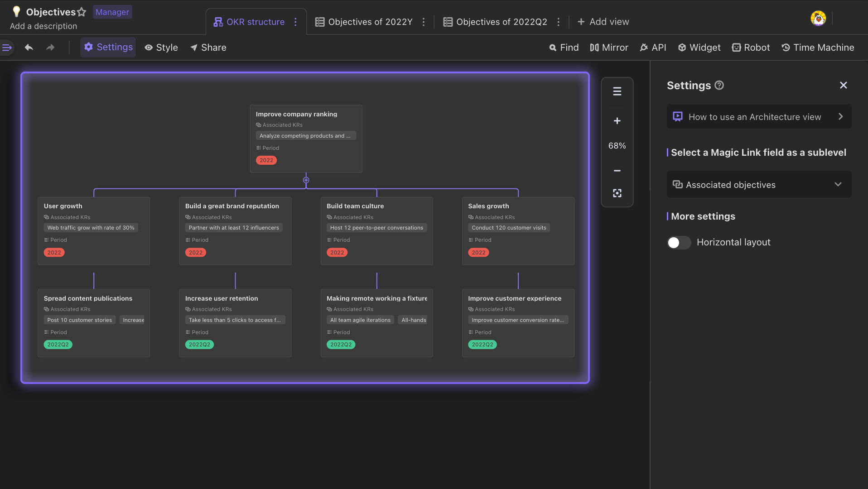Select the Sales growth card
The height and width of the screenshot is (489, 868).
pos(518,230)
